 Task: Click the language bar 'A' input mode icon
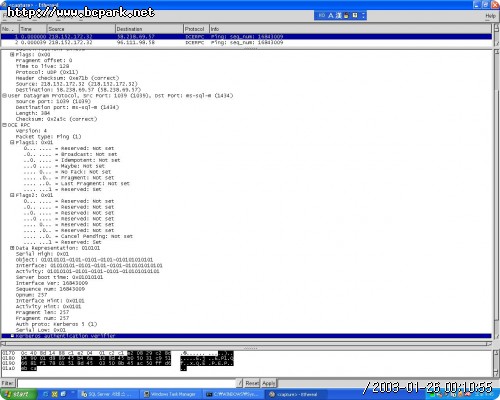point(331,15)
